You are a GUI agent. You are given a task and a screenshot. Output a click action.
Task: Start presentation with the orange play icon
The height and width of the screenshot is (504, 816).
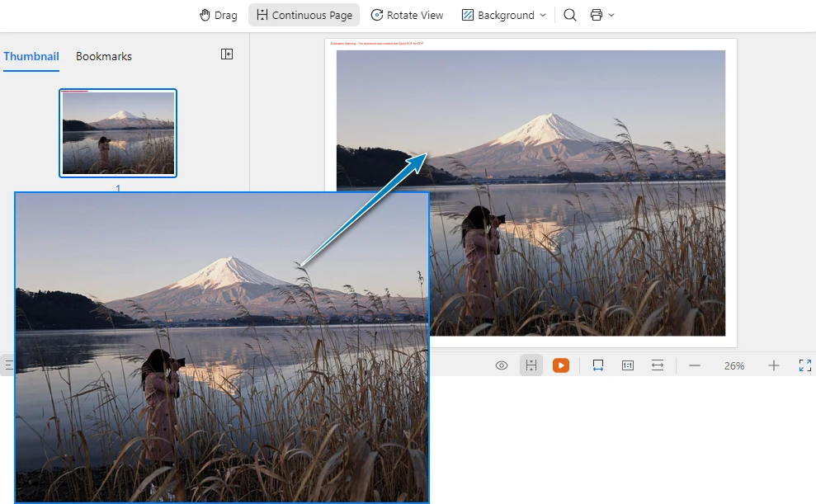click(561, 365)
